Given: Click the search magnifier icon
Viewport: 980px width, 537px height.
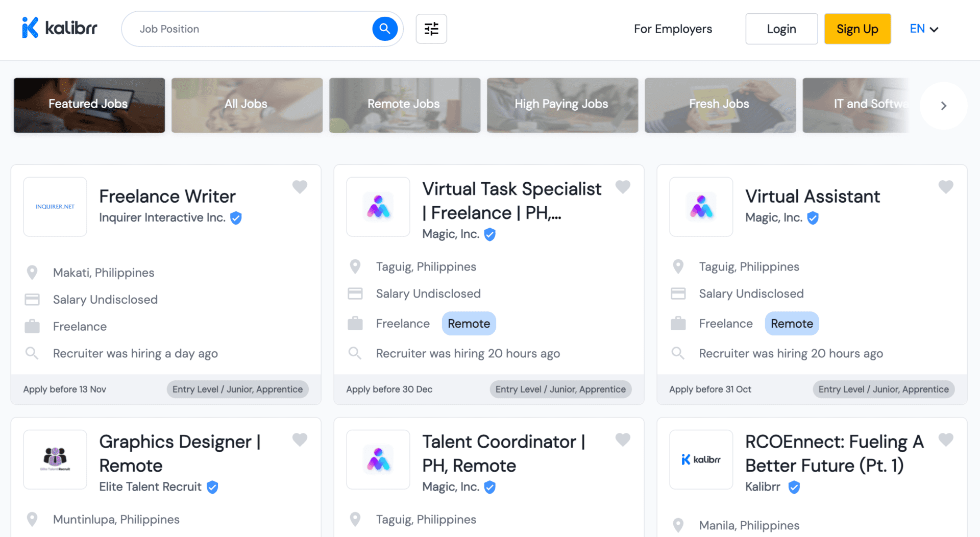Looking at the screenshot, I should click(x=385, y=29).
